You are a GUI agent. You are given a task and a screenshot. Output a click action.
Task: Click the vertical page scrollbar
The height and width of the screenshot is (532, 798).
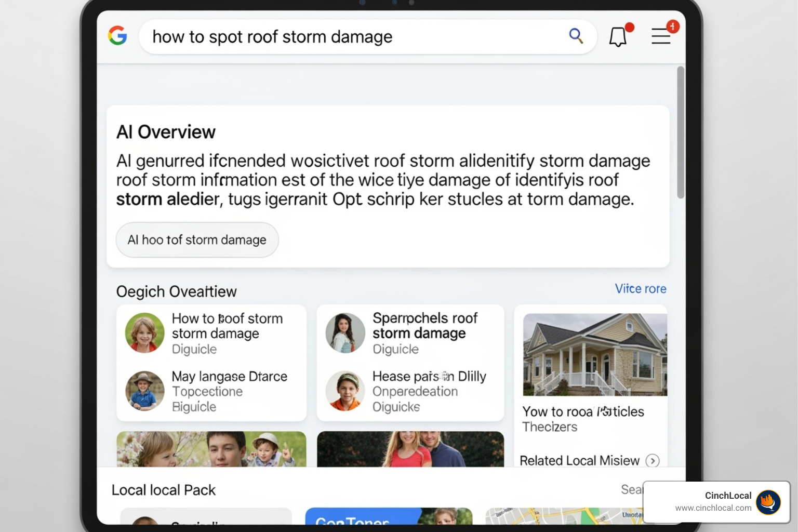tap(680, 132)
